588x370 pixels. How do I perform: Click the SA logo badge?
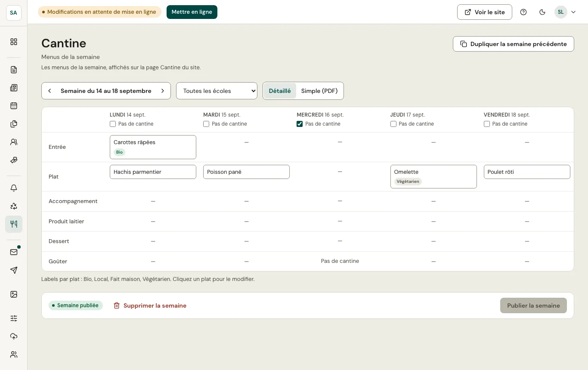point(14,12)
